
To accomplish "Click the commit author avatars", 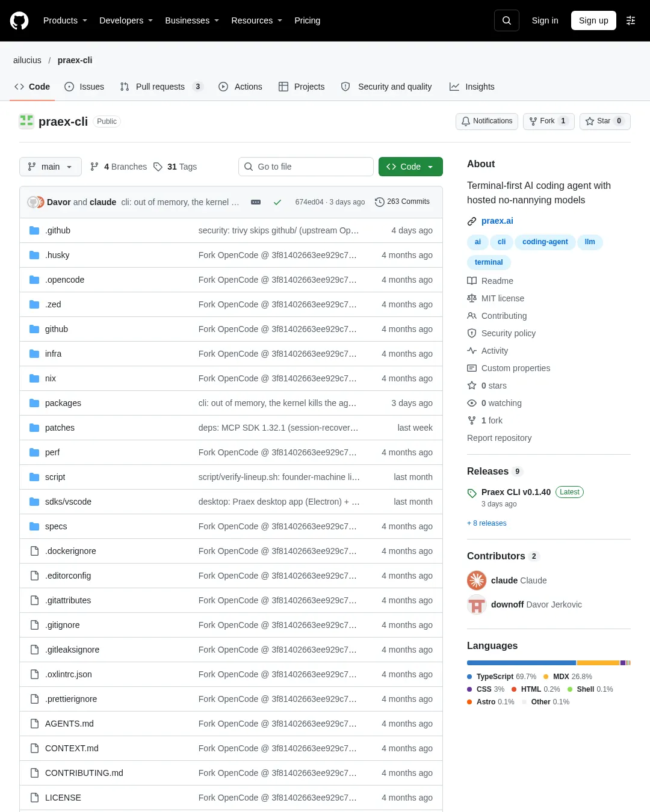I will pyautogui.click(x=36, y=202).
